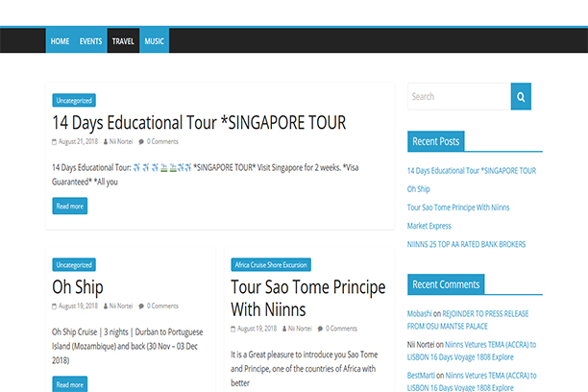Click Uncategorized tag above Oh Ship
Screen dimensions: 588x392
74,264
